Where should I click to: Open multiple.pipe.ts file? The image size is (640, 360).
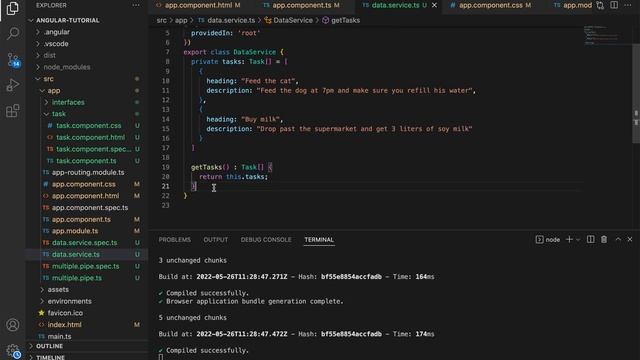[87, 278]
